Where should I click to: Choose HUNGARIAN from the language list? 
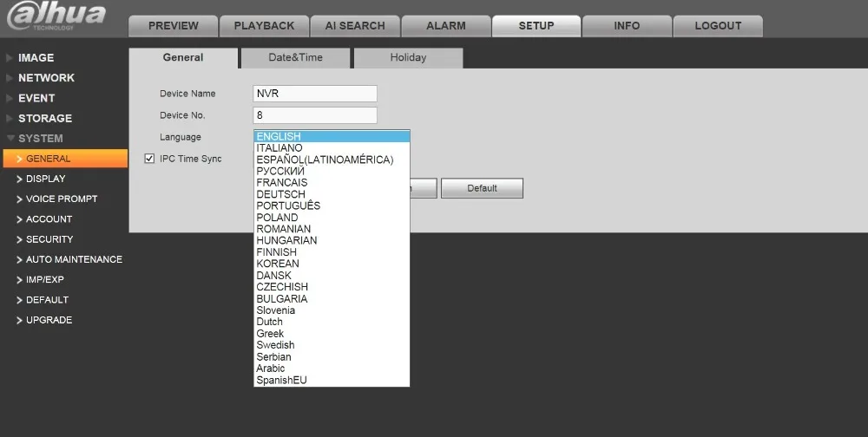(332, 241)
